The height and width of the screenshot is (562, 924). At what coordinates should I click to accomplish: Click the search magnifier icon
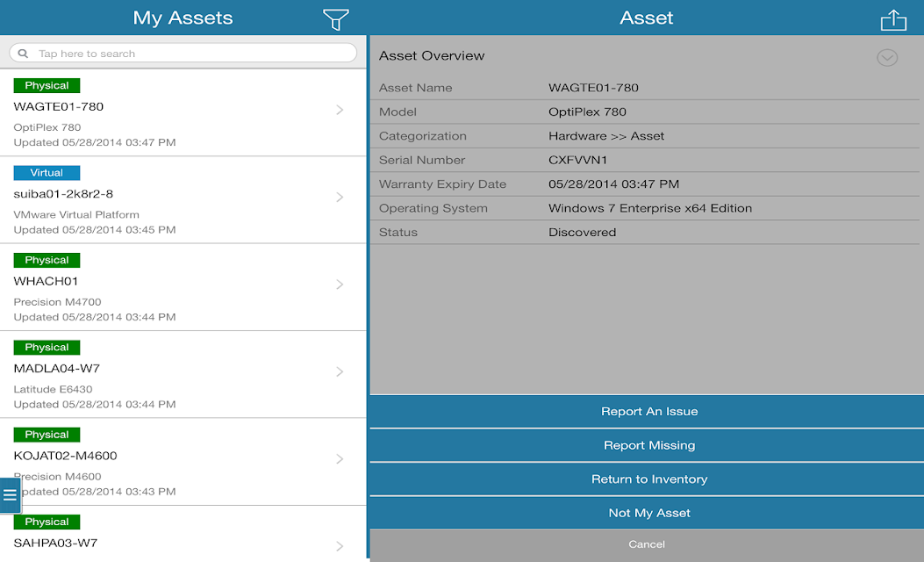coord(23,54)
